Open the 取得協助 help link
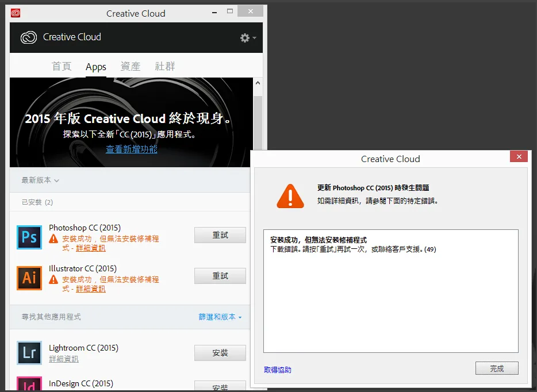This screenshot has width=537, height=392. 278,370
